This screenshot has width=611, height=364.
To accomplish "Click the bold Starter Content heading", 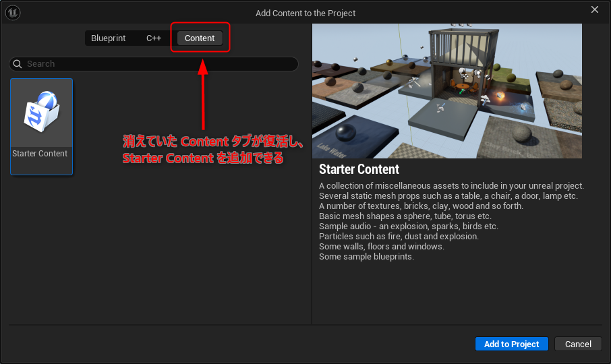I will [x=359, y=169].
